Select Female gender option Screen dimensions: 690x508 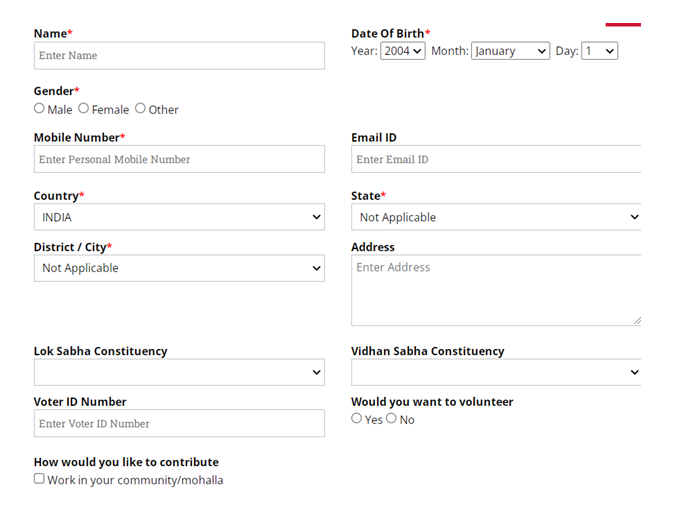tap(84, 108)
